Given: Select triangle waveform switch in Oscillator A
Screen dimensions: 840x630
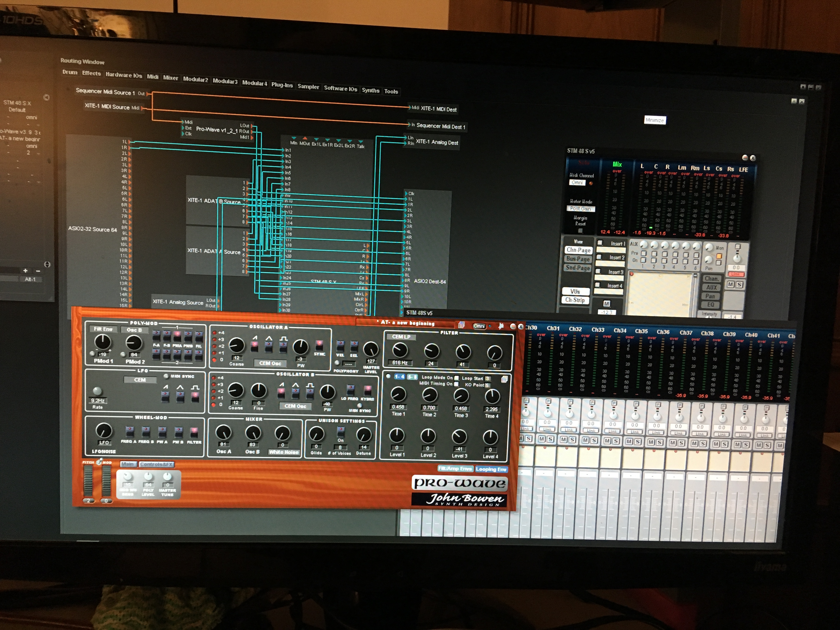Looking at the screenshot, I should [269, 347].
